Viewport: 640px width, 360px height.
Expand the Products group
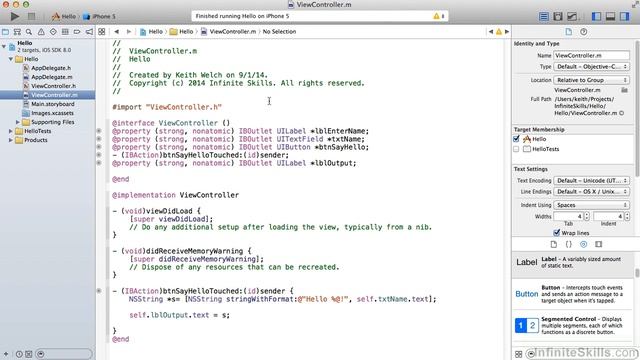point(11,140)
